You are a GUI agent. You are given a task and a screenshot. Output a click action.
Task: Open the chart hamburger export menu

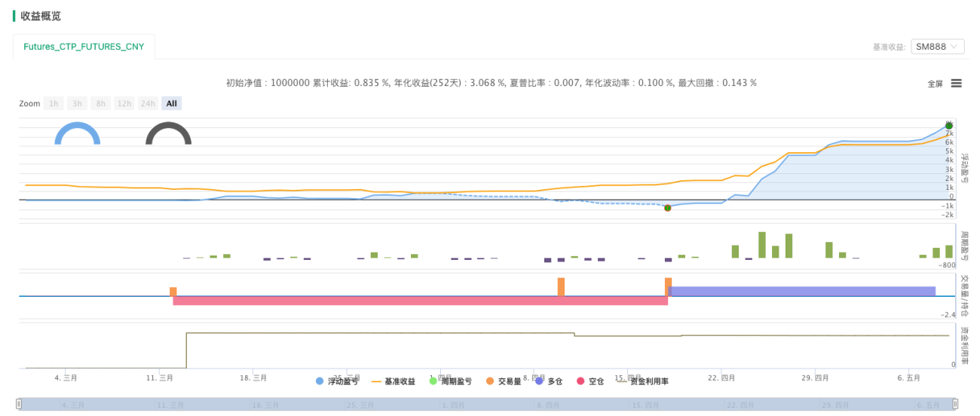tap(956, 84)
